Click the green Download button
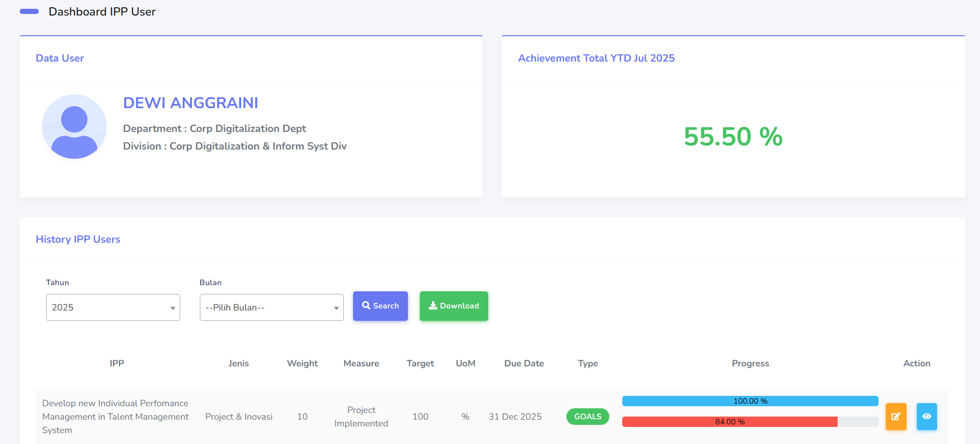The height and width of the screenshot is (444, 980). point(454,306)
